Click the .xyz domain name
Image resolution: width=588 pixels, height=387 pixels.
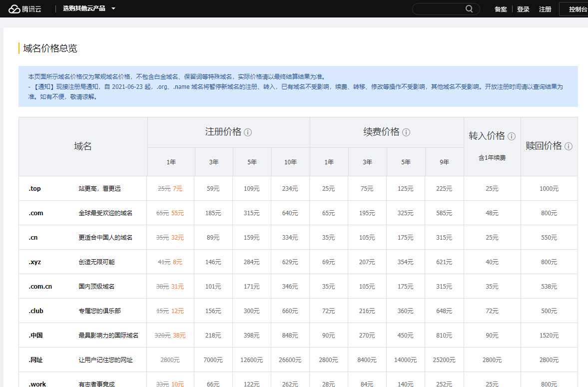pyautogui.click(x=34, y=262)
